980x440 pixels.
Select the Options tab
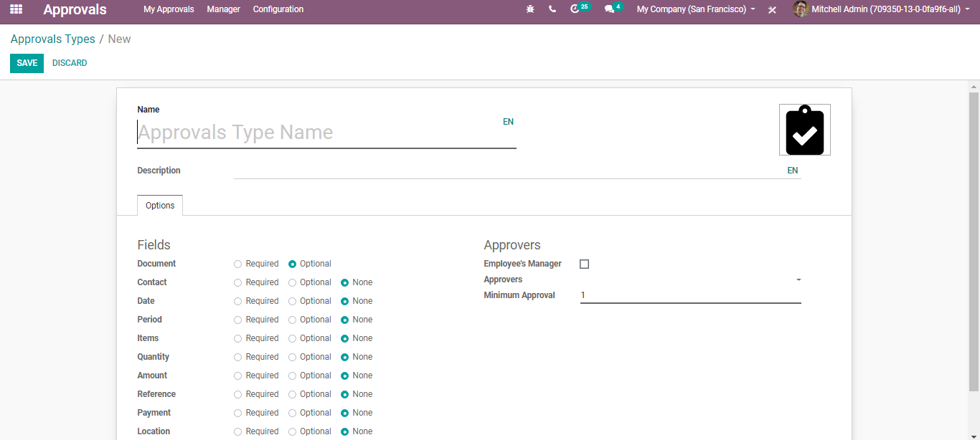(160, 206)
